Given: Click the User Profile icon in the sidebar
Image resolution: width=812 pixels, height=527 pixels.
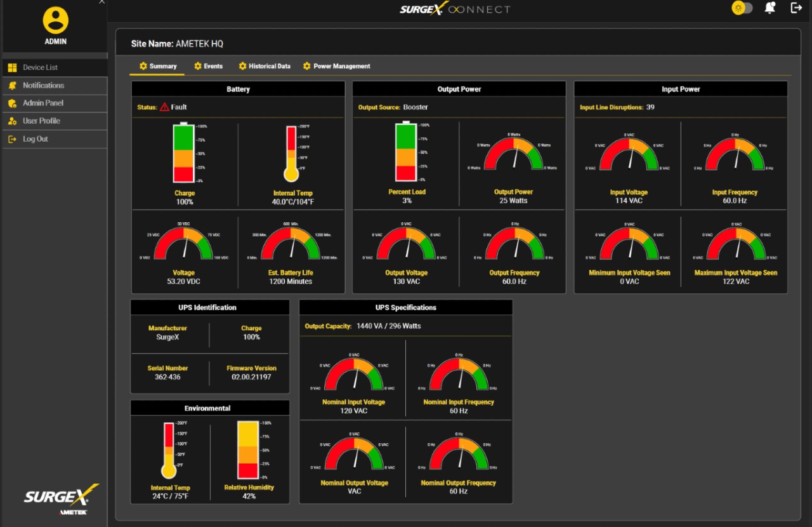Looking at the screenshot, I should click(13, 121).
